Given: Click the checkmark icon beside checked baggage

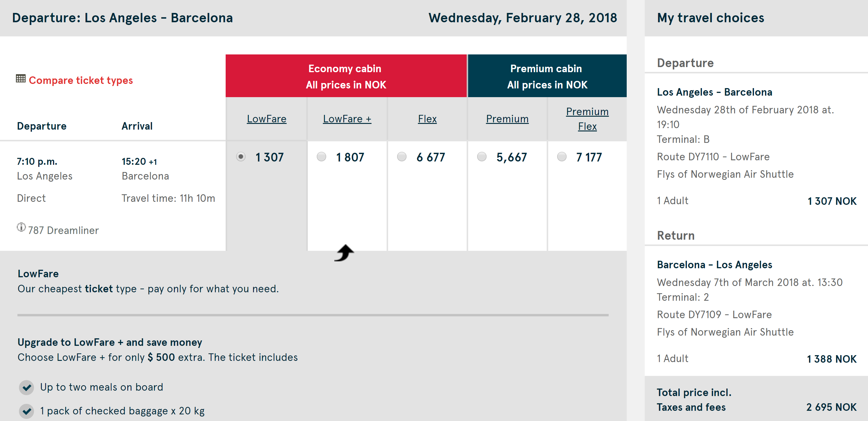Looking at the screenshot, I should coord(26,411).
